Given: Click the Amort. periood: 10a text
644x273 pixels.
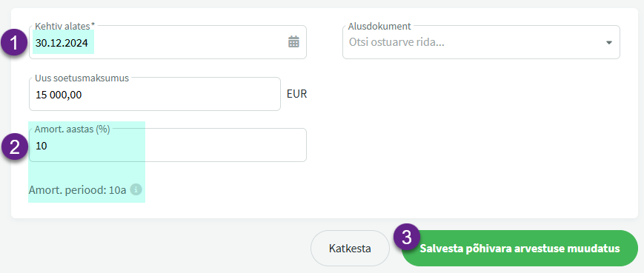Looking at the screenshot, I should pyautogui.click(x=77, y=190).
